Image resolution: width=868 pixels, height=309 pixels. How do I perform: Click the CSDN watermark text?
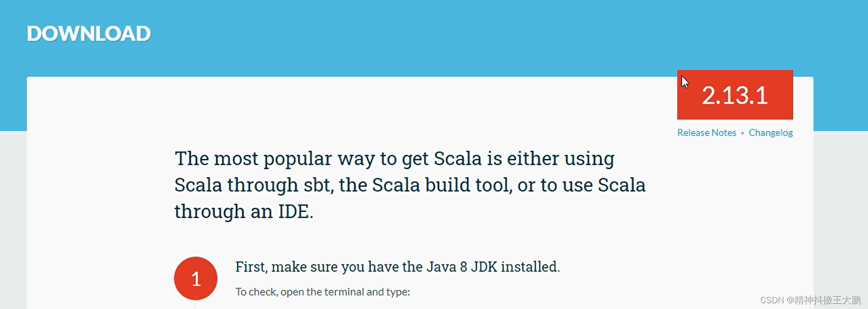810,300
